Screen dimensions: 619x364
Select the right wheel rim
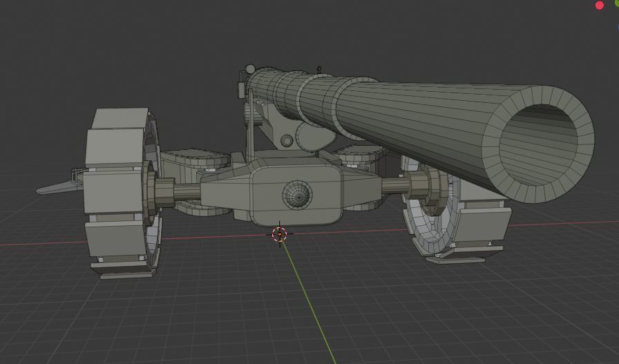coord(431,213)
